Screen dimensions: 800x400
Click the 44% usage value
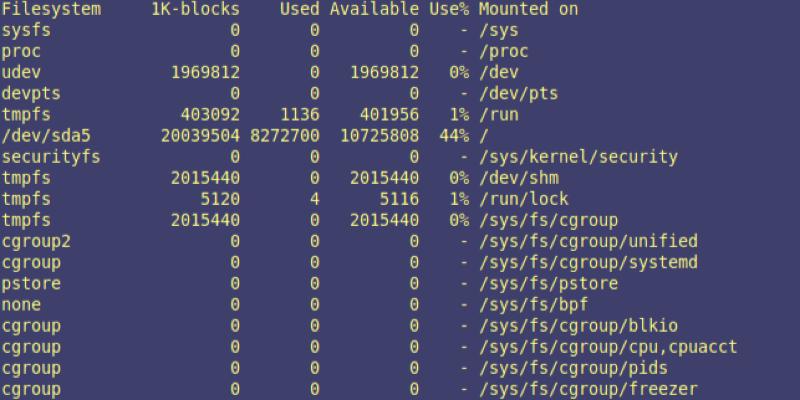pos(453,135)
